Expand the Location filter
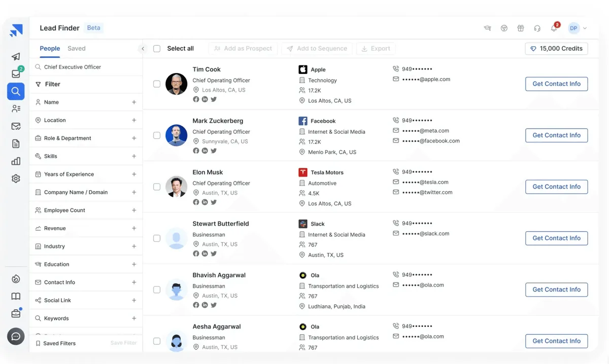Screen dimensions: 609x364 [134, 120]
